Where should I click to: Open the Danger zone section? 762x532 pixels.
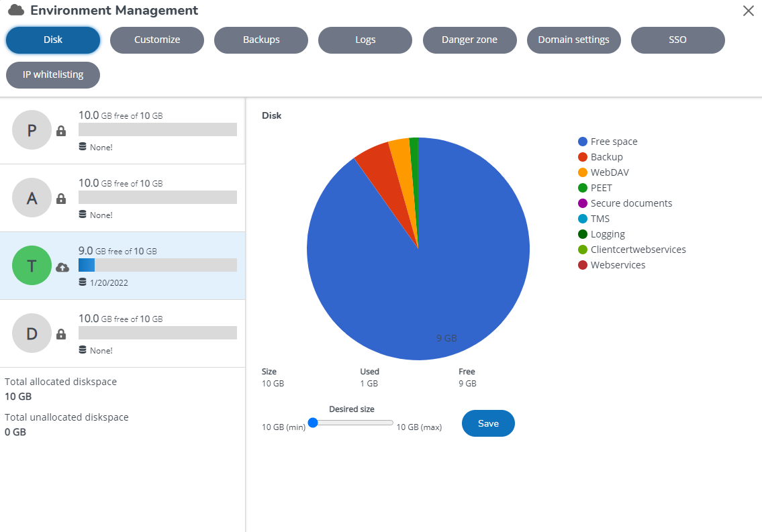[x=469, y=40]
